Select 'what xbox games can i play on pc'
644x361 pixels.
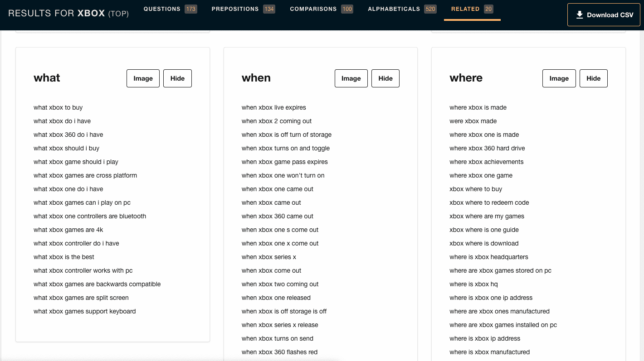click(82, 202)
